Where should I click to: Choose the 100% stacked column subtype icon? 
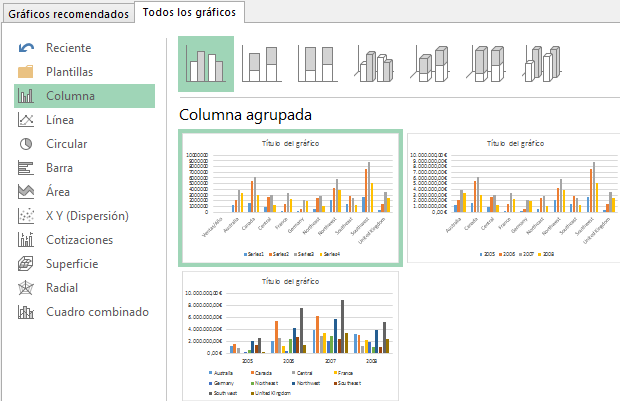pos(317,65)
